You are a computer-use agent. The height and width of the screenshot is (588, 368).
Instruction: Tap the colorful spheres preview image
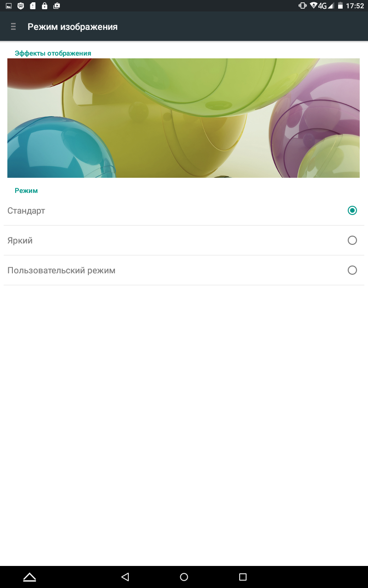(x=184, y=118)
